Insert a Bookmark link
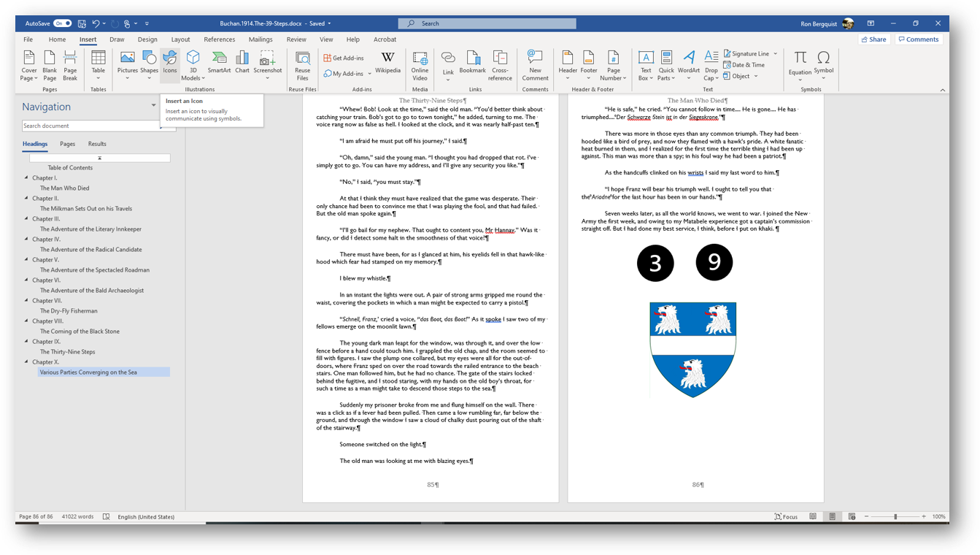 coord(472,63)
